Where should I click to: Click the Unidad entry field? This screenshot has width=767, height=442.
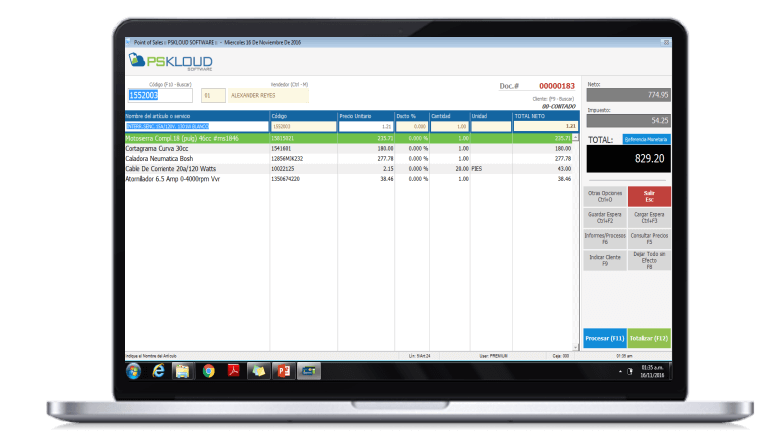click(x=491, y=126)
